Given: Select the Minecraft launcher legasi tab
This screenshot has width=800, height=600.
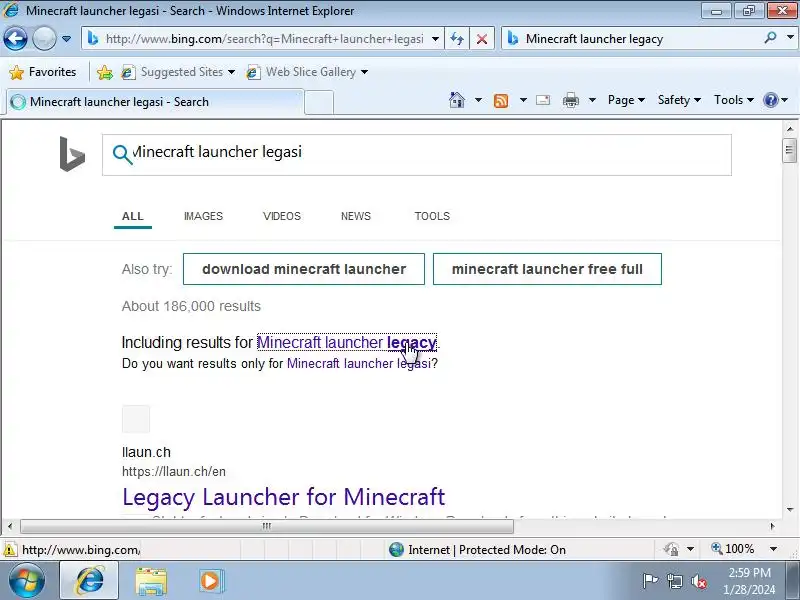Looking at the screenshot, I should tap(155, 102).
